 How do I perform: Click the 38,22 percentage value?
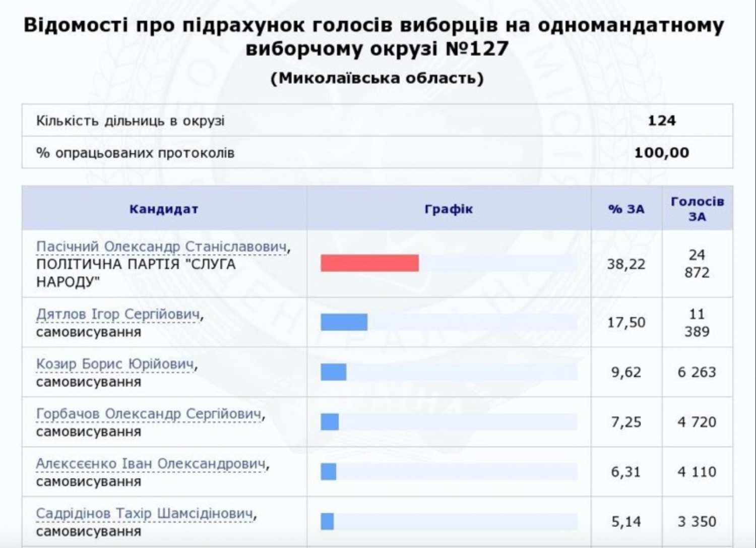pyautogui.click(x=626, y=264)
